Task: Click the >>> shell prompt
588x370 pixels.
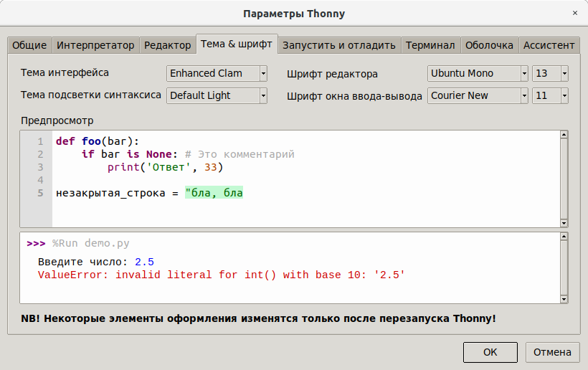Action: 36,244
